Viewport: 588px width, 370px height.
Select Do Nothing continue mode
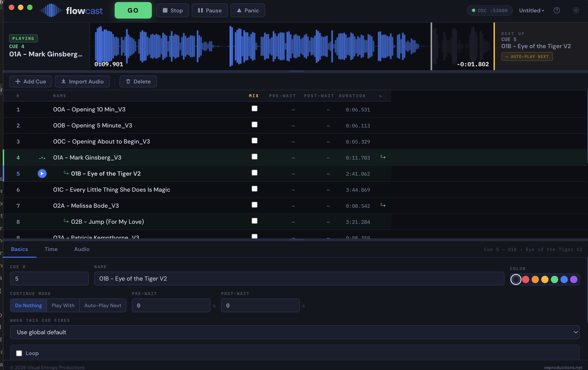coord(28,306)
